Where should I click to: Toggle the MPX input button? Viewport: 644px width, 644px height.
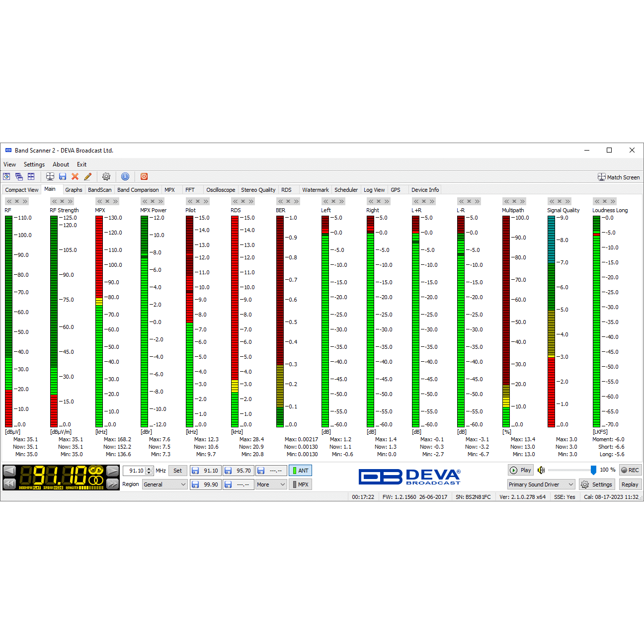point(300,484)
